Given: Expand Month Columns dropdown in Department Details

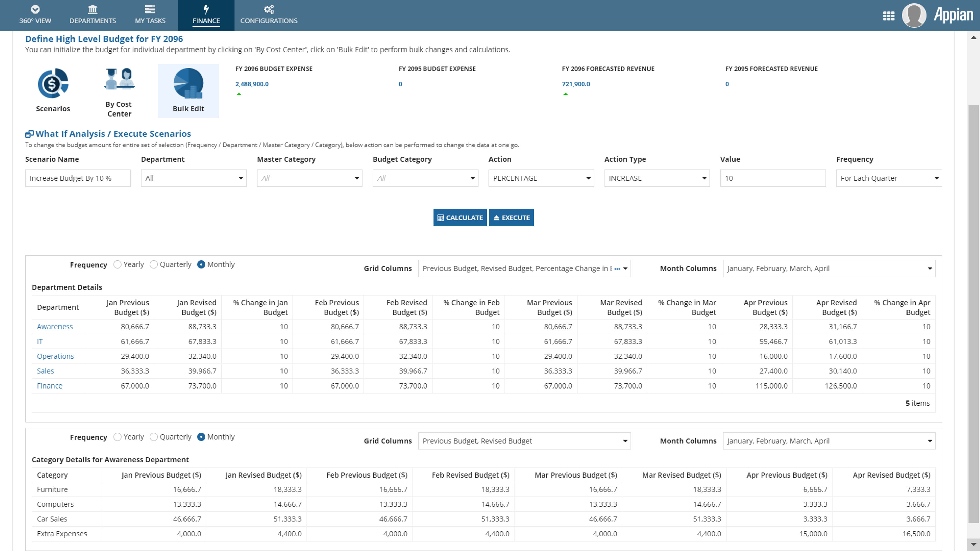Looking at the screenshot, I should pyautogui.click(x=829, y=268).
